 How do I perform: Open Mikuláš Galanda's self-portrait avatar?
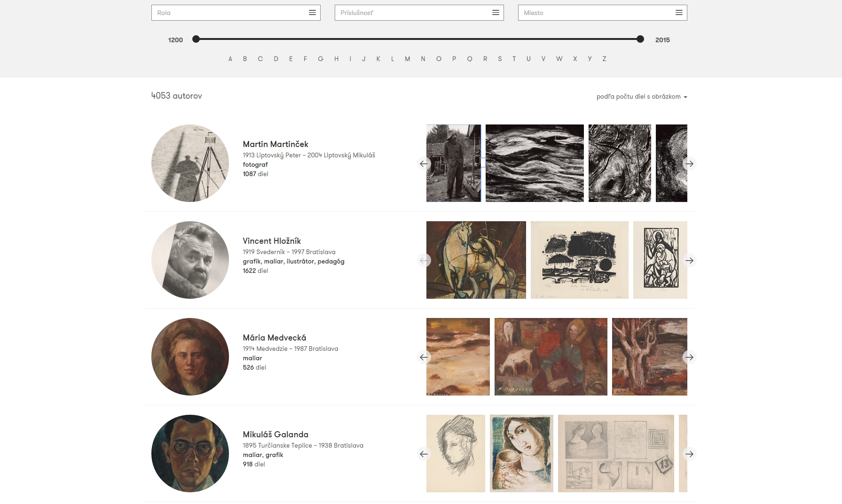[190, 453]
